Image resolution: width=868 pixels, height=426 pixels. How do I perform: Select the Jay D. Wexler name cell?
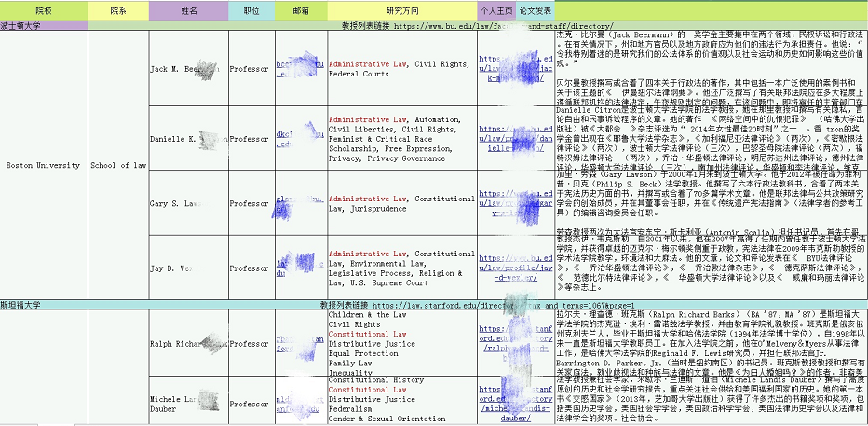pyautogui.click(x=189, y=268)
